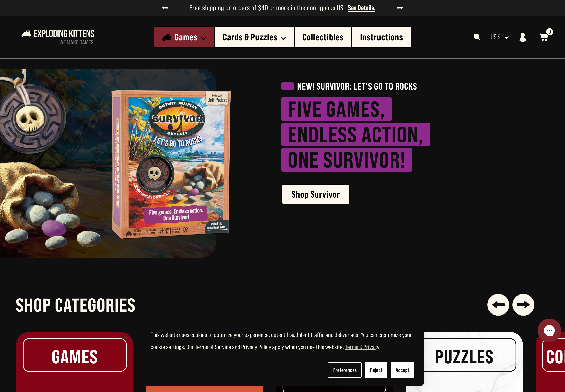Click the Exploding Kittens logo
The width and height of the screenshot is (565, 392).
click(58, 37)
